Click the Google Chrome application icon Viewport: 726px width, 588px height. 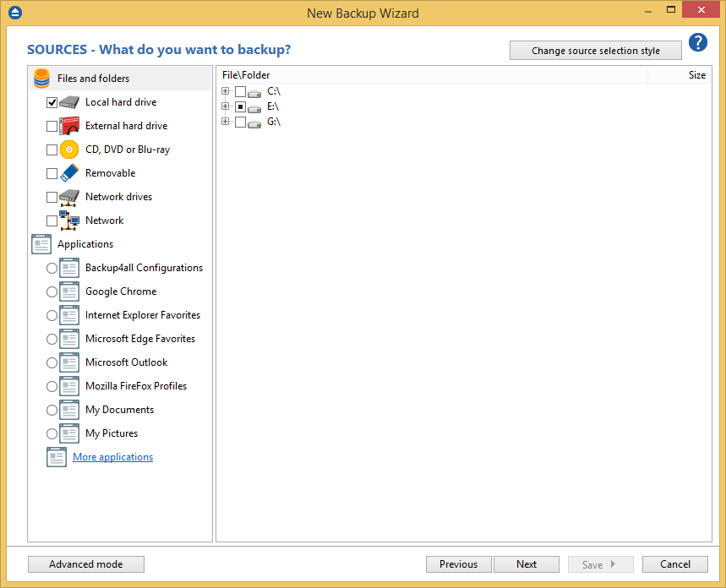pyautogui.click(x=69, y=291)
